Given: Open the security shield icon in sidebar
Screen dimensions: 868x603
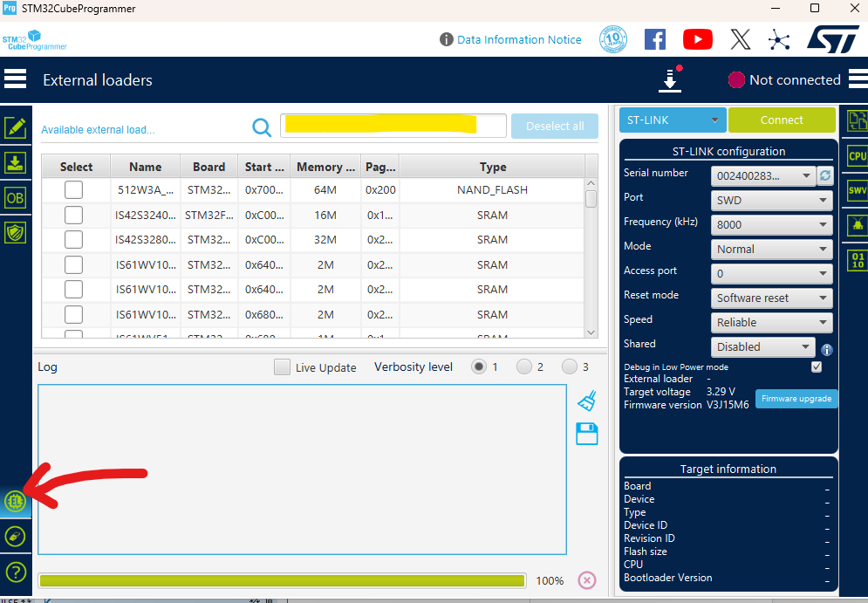Looking at the screenshot, I should pos(15,233).
